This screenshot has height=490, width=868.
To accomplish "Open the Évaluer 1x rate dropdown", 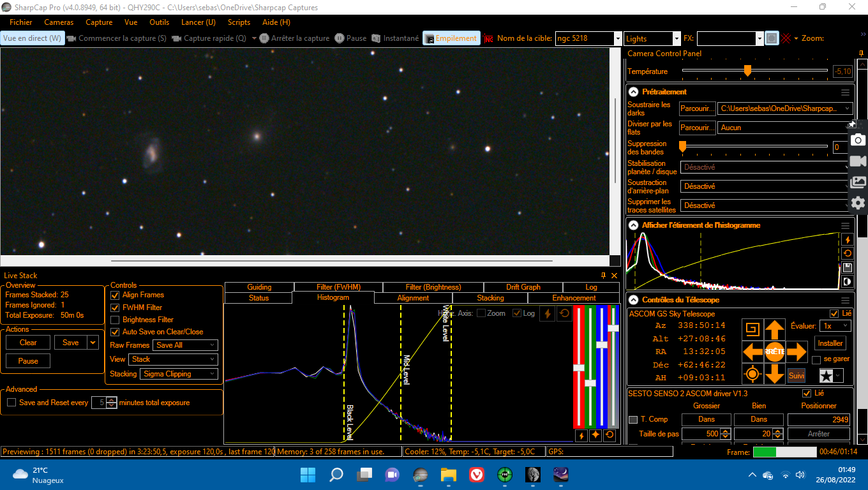I will coord(835,325).
